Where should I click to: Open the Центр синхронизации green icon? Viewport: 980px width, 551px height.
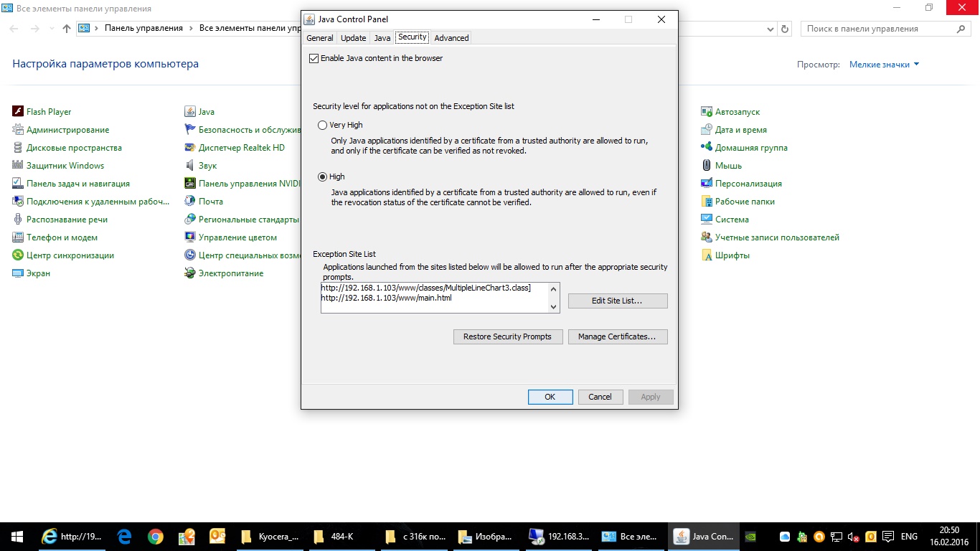18,255
